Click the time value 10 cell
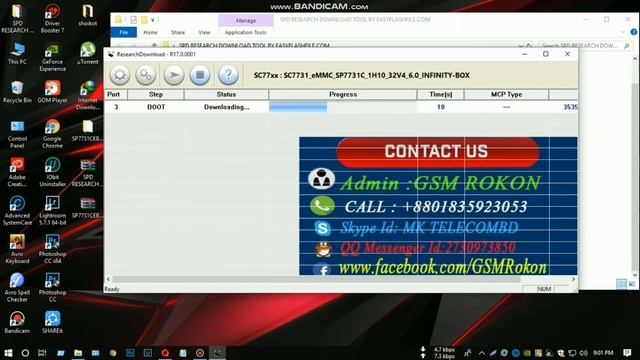The image size is (640, 360). pos(441,107)
